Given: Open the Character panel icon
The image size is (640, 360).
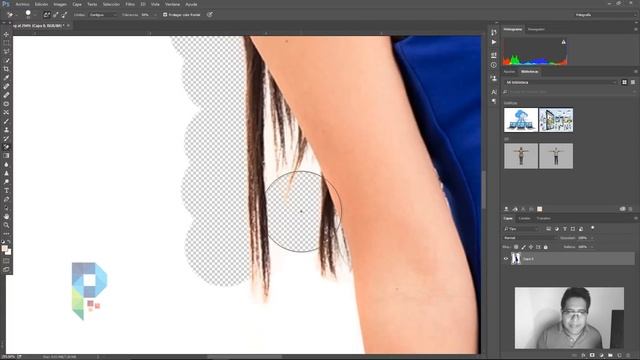Looking at the screenshot, I should (494, 92).
